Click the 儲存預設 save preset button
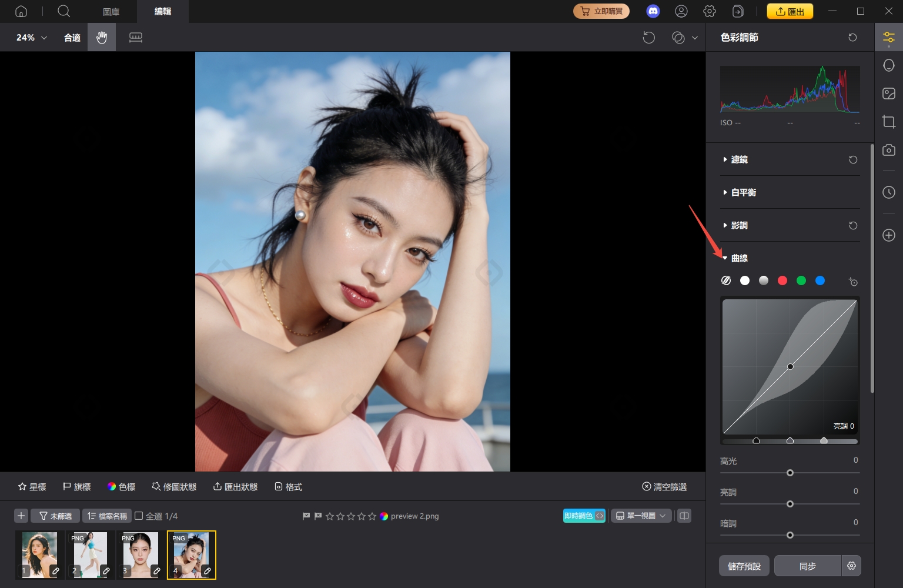Screen dimensions: 903x588 pyautogui.click(x=744, y=565)
